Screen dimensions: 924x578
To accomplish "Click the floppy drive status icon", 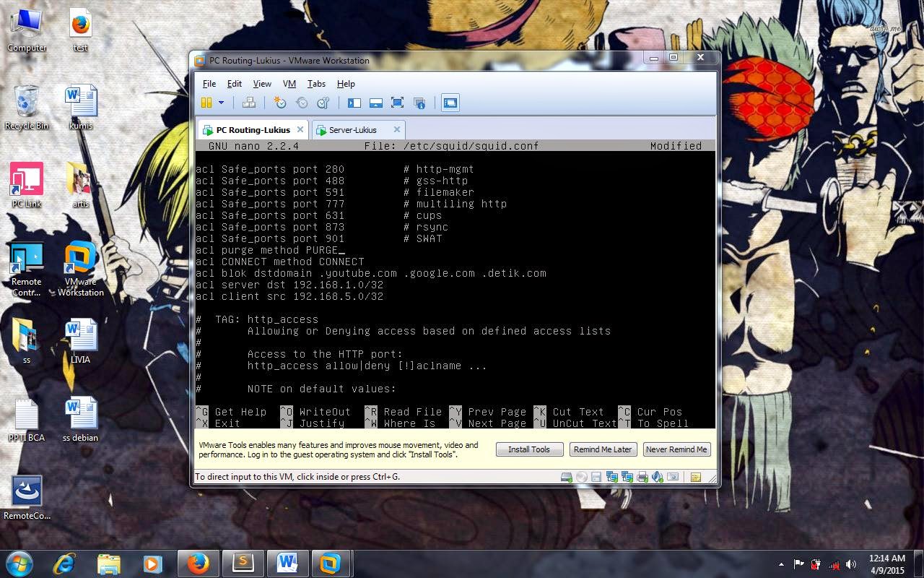I will (596, 477).
